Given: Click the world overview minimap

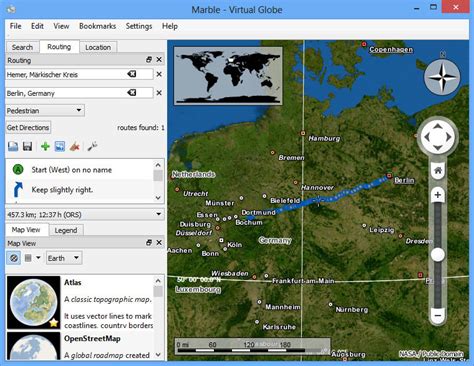Looking at the screenshot, I should (228, 76).
